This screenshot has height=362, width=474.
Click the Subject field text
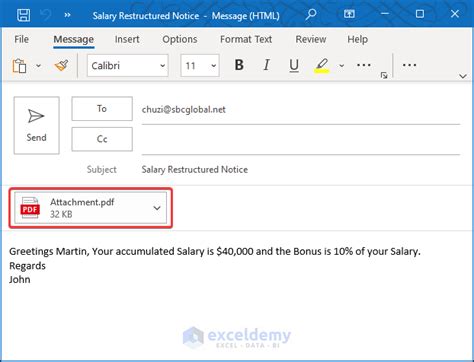(x=195, y=170)
